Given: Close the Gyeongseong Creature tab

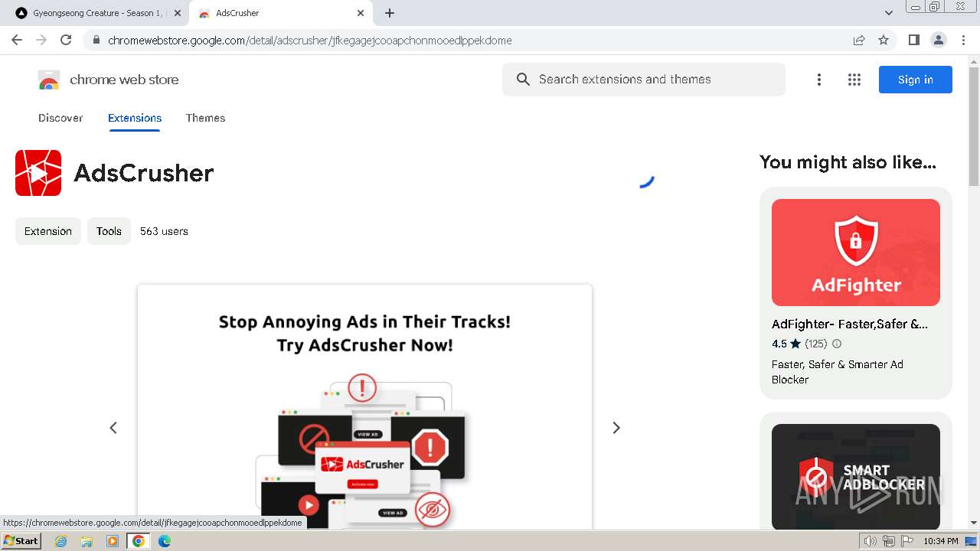Looking at the screenshot, I should tap(178, 13).
